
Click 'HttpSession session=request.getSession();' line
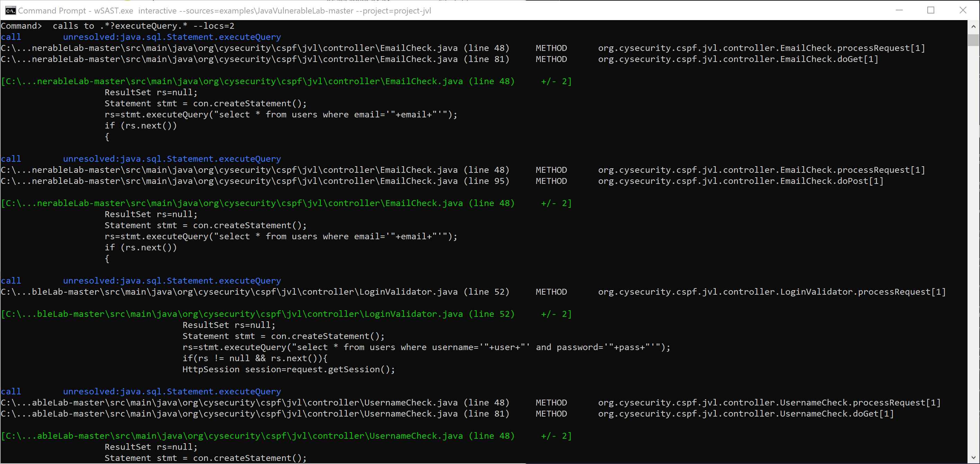[x=289, y=369]
